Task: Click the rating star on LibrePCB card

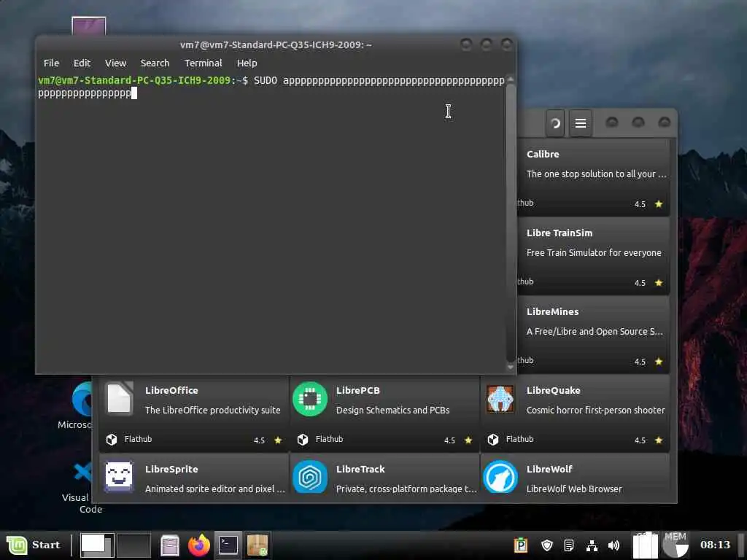Action: coord(468,440)
